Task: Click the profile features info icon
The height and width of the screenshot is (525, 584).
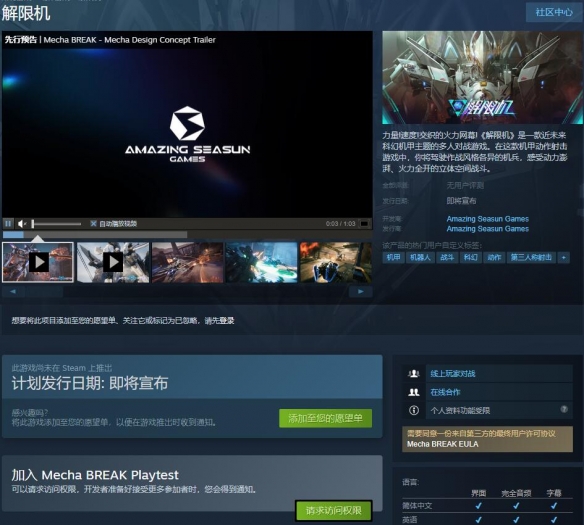Action: (x=414, y=410)
